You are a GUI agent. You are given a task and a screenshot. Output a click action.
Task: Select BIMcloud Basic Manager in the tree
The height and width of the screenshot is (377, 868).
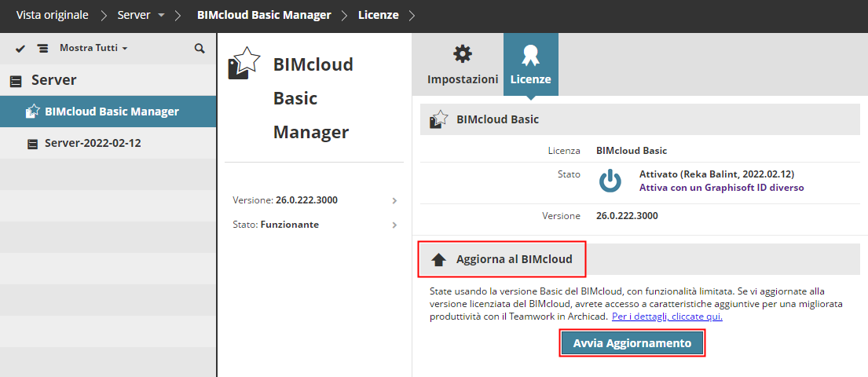point(112,112)
